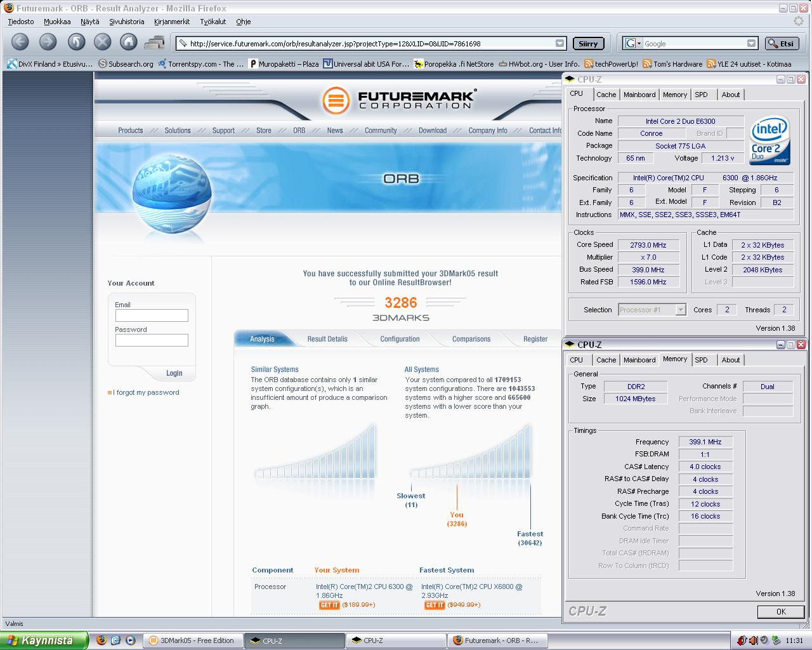Image resolution: width=812 pixels, height=650 pixels.
Task: Focus the Password input field
Action: [x=152, y=340]
